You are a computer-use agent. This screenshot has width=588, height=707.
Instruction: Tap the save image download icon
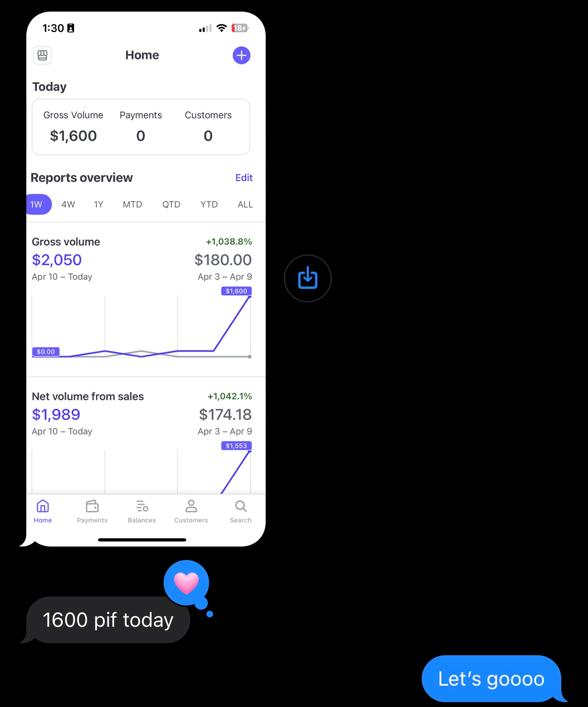[308, 278]
